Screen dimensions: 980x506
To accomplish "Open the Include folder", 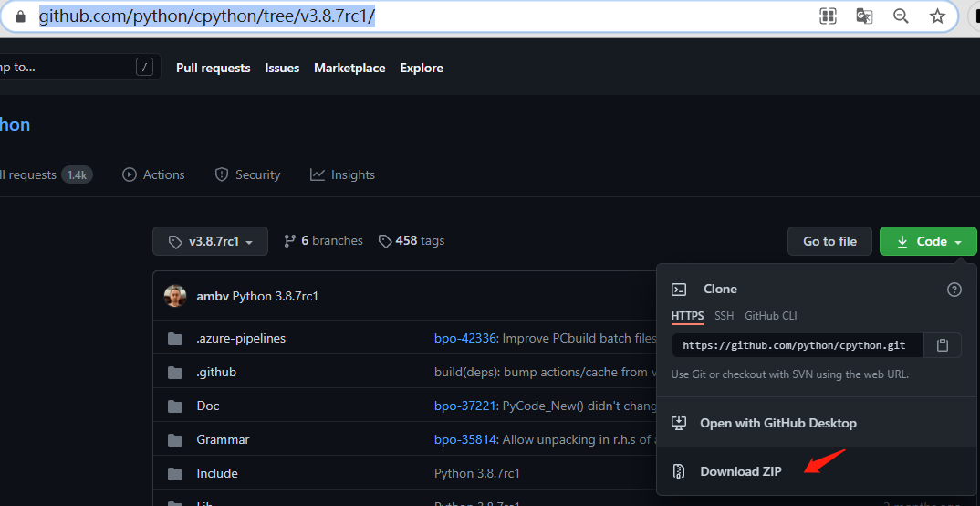I will pyautogui.click(x=217, y=473).
